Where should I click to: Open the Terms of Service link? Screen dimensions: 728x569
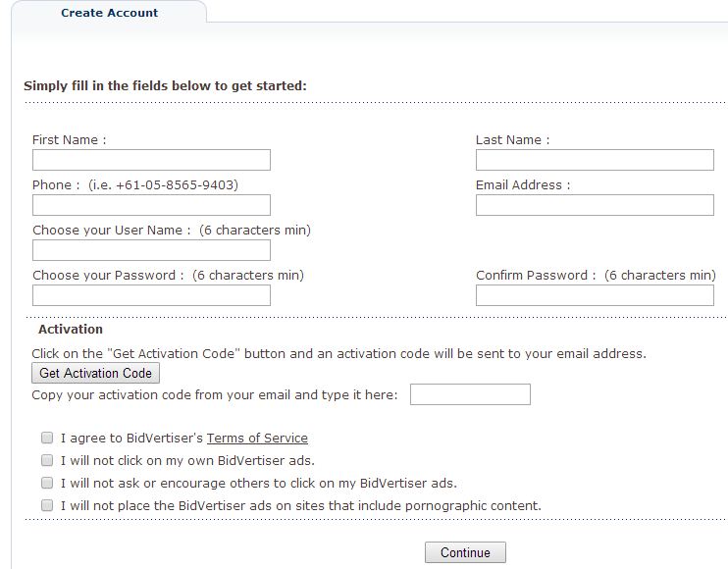[x=257, y=439]
